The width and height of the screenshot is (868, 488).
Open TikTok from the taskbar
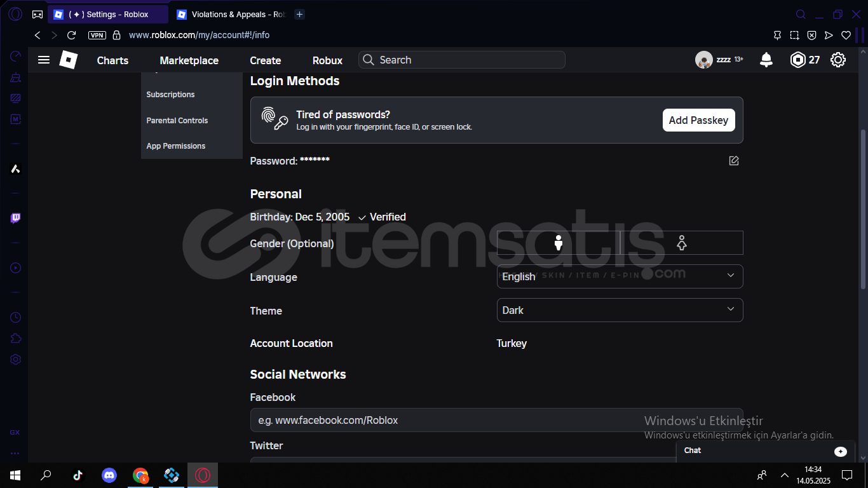[78, 475]
